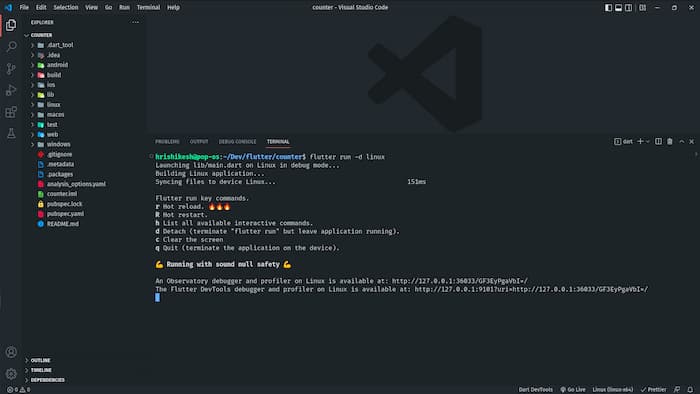Switch to the Output tab
Image resolution: width=700 pixels, height=394 pixels.
(x=199, y=141)
